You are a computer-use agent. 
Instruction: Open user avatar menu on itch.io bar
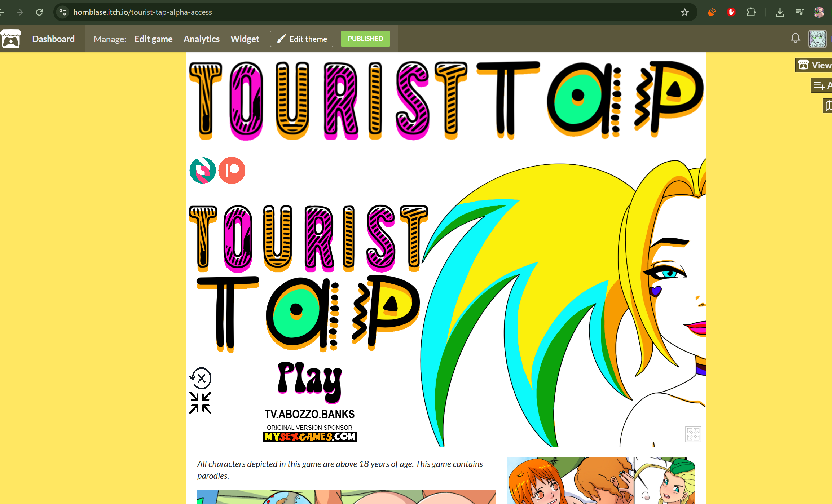(x=817, y=39)
